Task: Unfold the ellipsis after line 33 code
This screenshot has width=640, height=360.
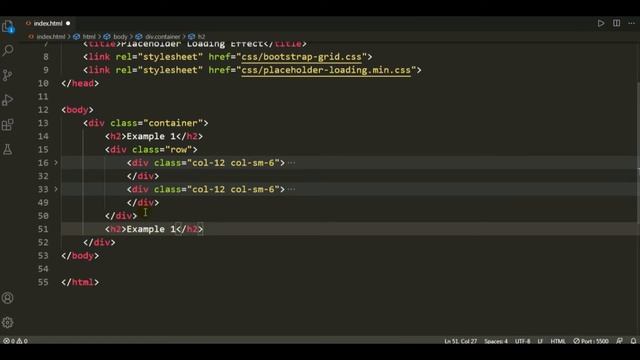Action: pyautogui.click(x=291, y=189)
